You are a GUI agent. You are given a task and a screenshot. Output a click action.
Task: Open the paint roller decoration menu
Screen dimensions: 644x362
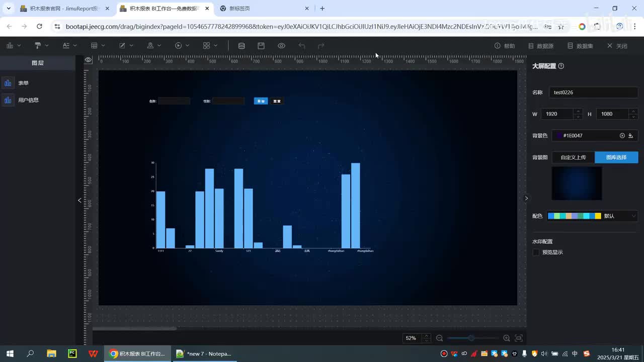tap(41, 46)
